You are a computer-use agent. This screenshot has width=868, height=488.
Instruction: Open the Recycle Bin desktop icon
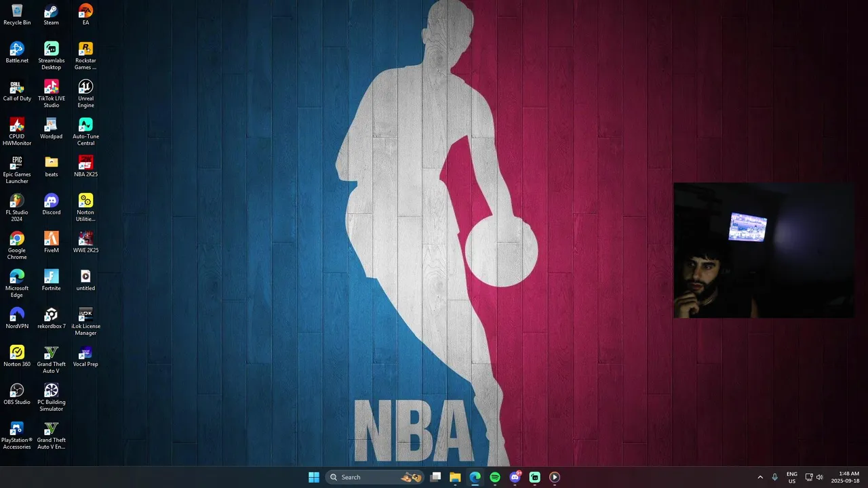point(17,15)
